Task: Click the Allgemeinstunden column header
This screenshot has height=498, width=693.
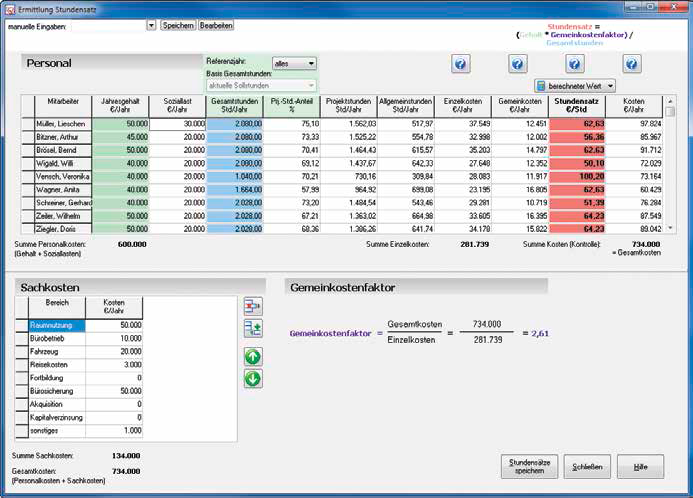Action: 406,106
